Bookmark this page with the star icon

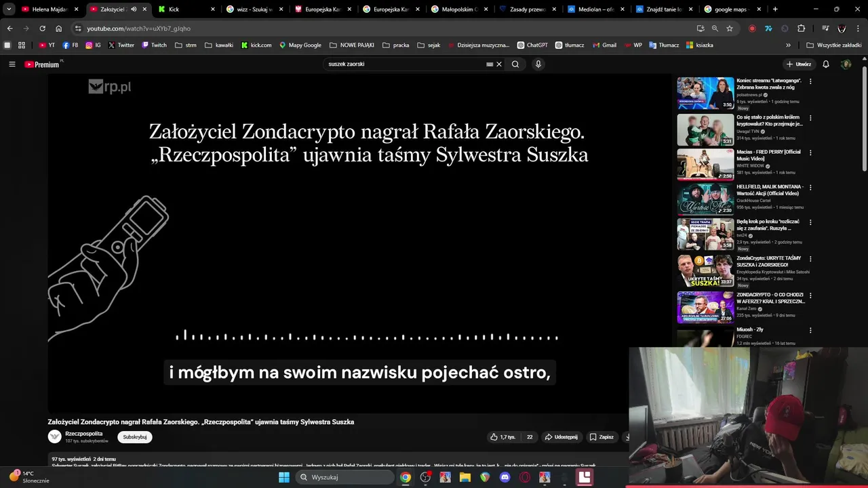(x=730, y=28)
